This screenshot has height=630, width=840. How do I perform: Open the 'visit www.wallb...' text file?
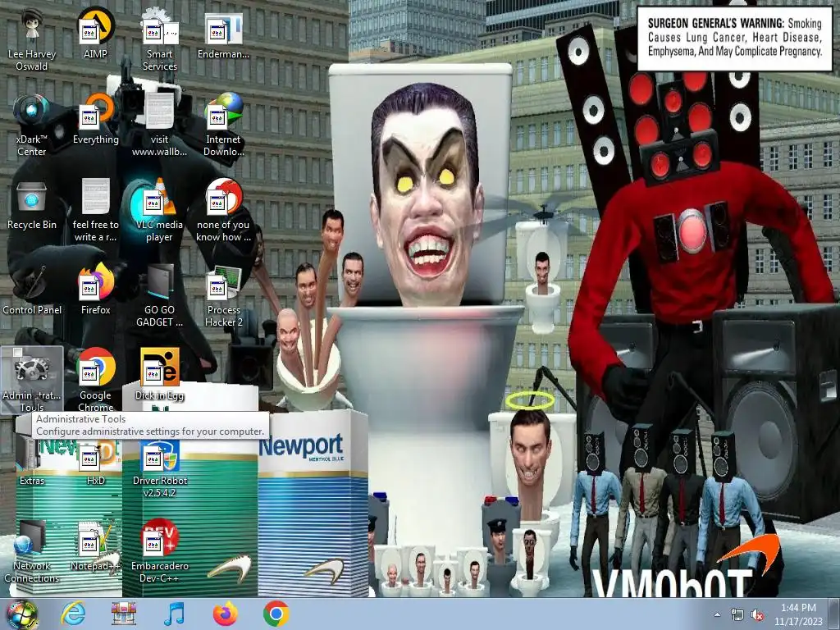[160, 125]
